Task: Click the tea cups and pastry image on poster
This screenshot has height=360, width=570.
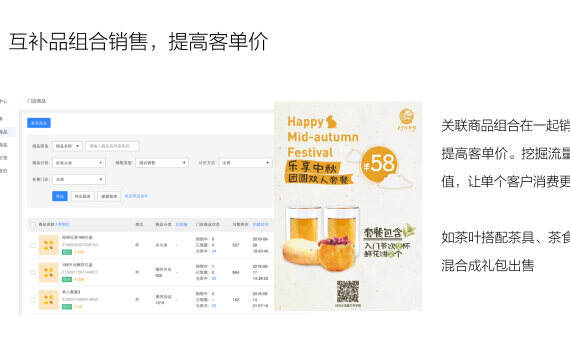Action: click(x=322, y=239)
